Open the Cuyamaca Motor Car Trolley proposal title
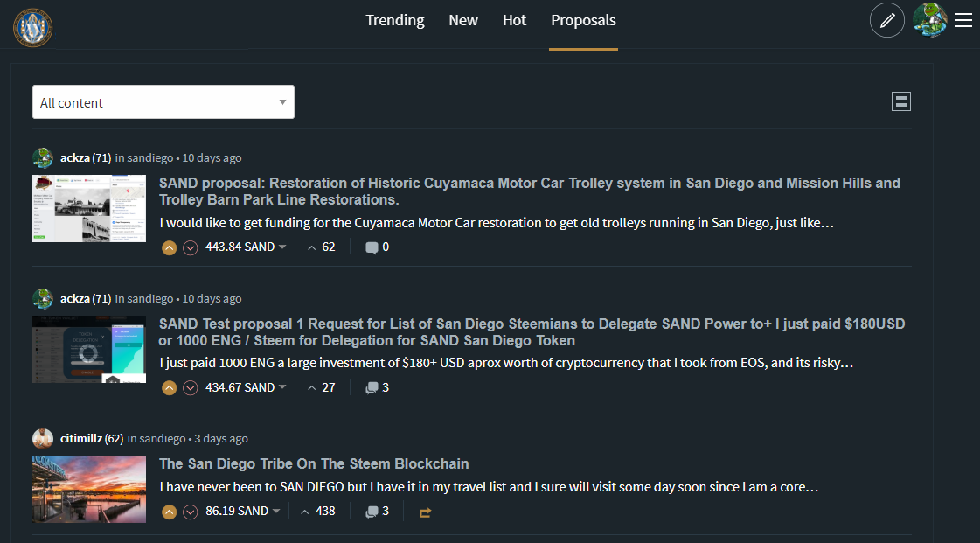Viewport: 980px width, 543px height. click(x=530, y=191)
